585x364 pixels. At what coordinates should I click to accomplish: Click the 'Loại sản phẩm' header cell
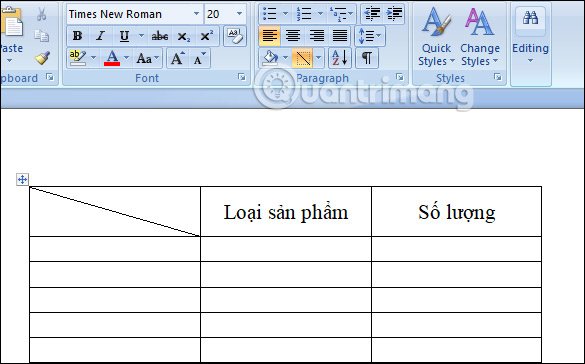coord(286,211)
